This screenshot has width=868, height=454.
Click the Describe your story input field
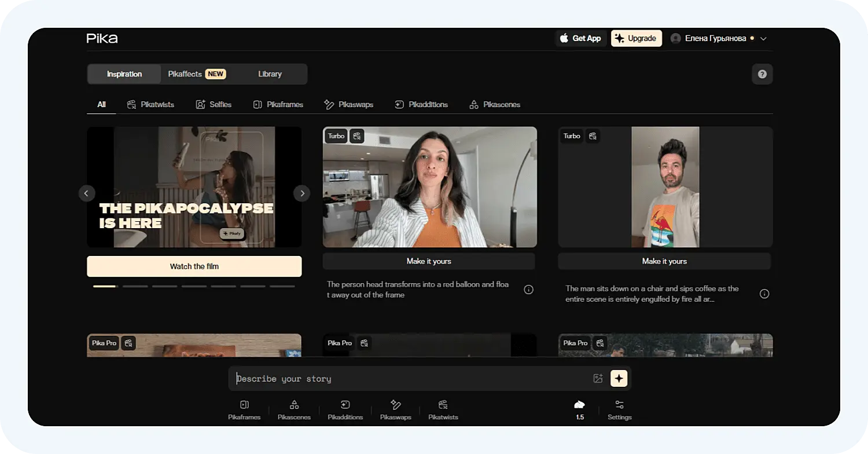[x=405, y=379]
